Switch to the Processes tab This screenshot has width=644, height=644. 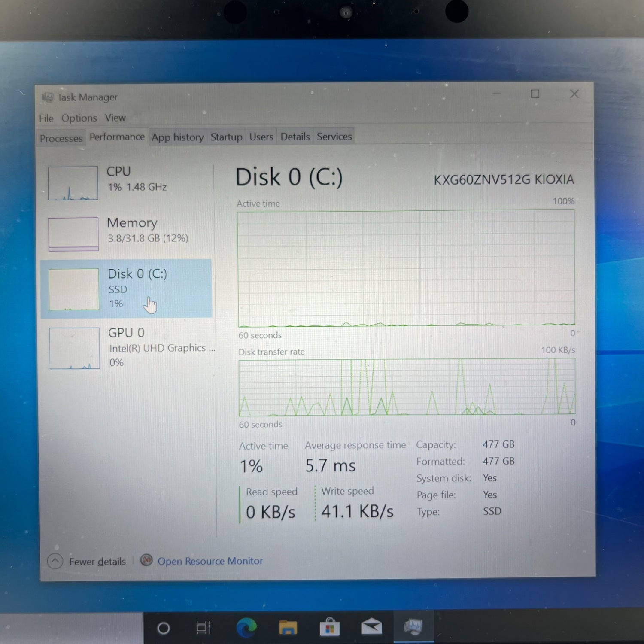61,138
